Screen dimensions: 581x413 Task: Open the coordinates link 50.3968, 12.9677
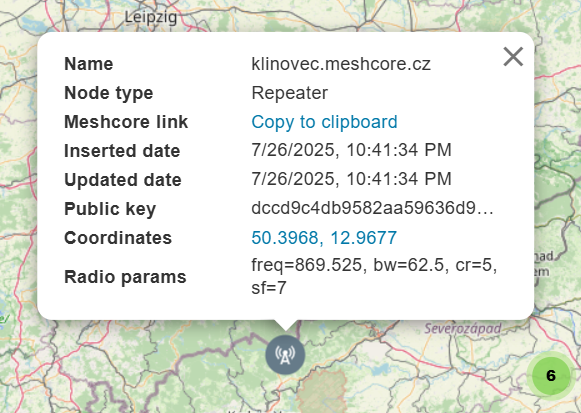(324, 238)
